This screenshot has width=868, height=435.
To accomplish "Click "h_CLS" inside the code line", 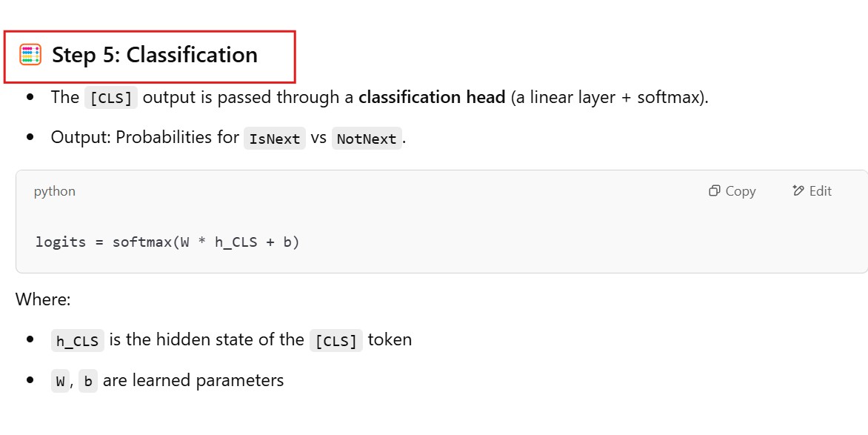I will point(237,242).
